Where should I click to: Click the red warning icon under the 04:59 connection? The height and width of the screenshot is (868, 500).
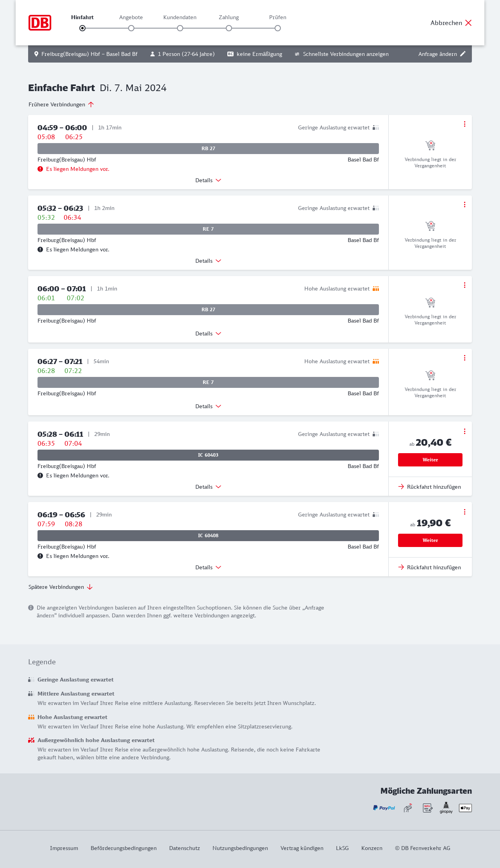(x=40, y=169)
